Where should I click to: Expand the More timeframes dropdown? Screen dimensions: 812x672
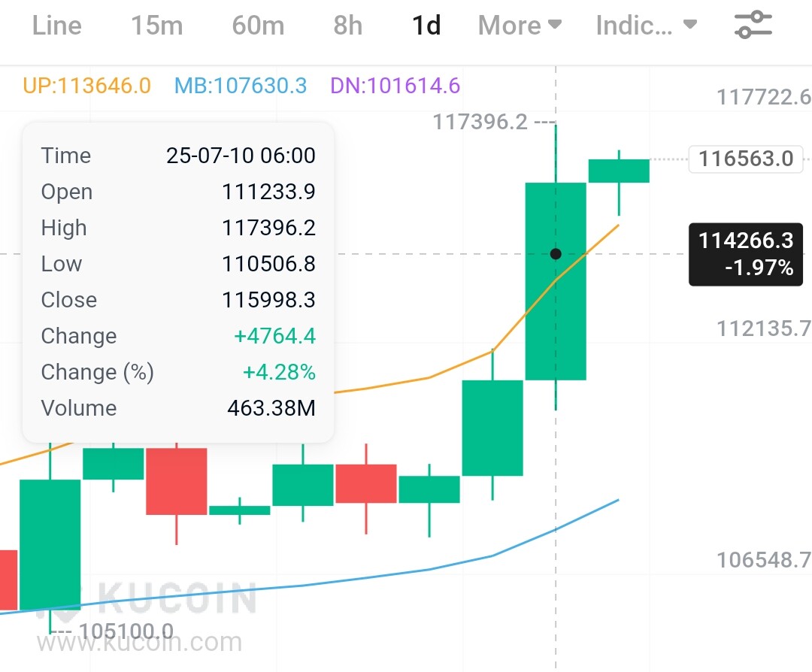click(x=520, y=26)
